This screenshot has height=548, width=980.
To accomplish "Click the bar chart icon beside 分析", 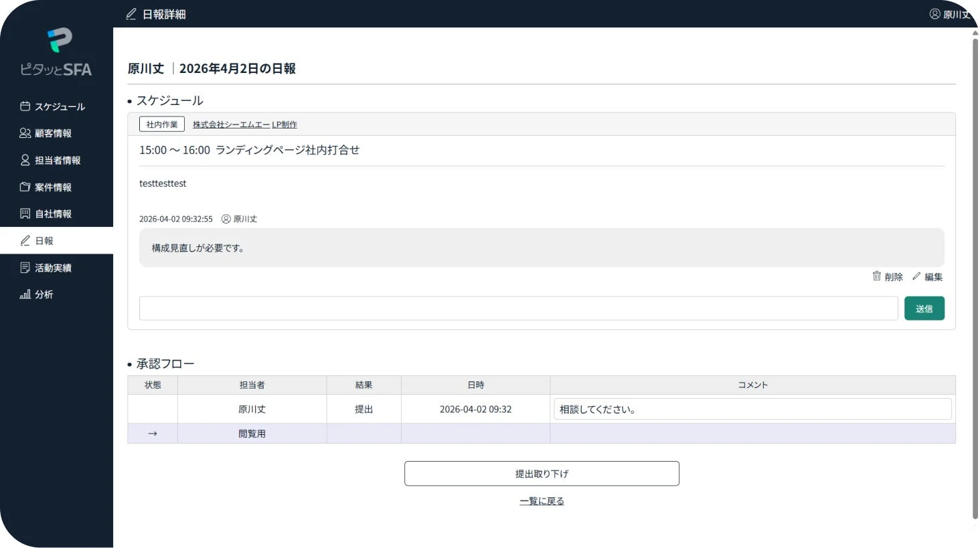I will (25, 294).
